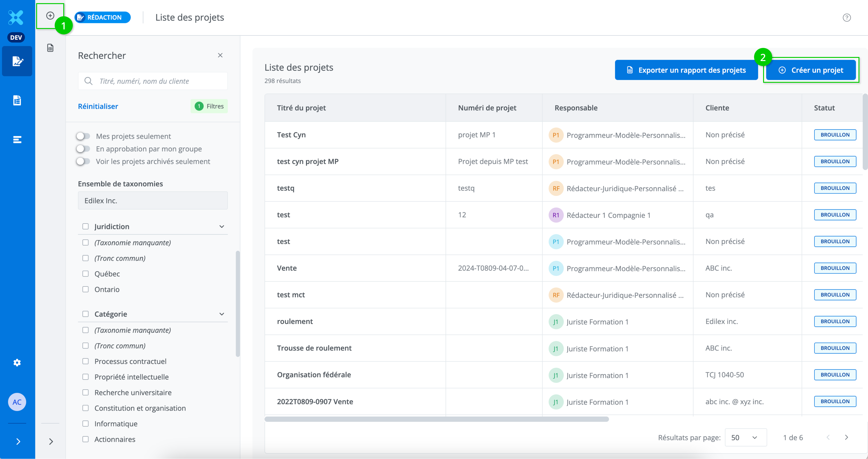
Task: Toggle Mes projets seulement switch
Action: coord(83,136)
